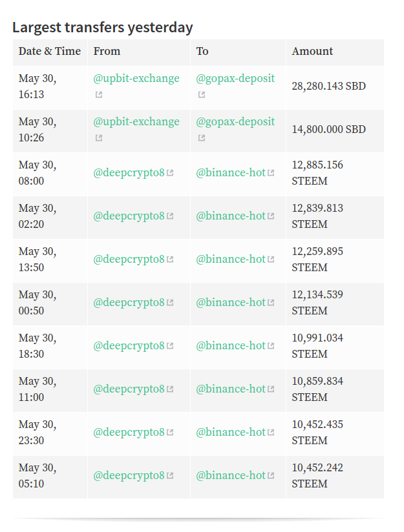Open @upbit-exchange link in 16:13 row
404x532 pixels.
(136, 78)
